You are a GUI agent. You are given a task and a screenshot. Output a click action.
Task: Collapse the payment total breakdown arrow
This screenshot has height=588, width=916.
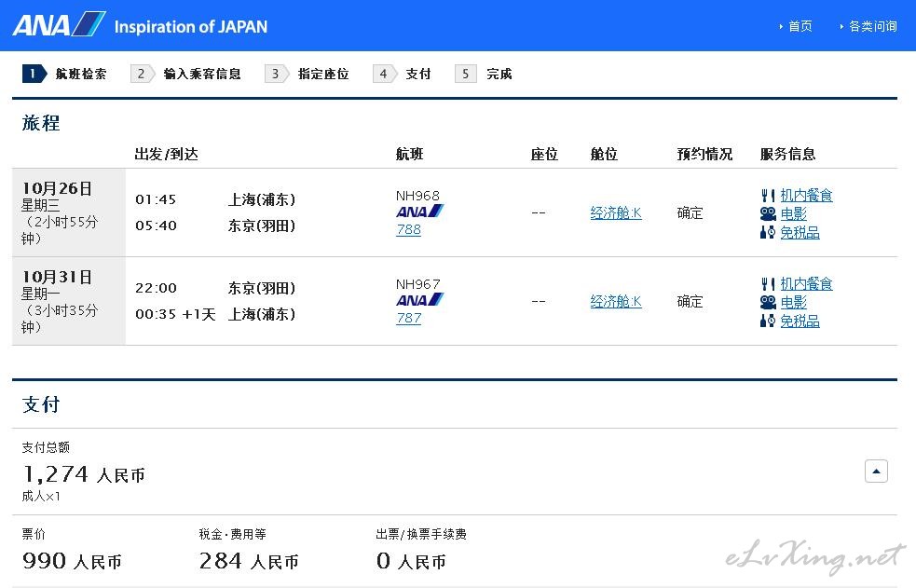coord(876,472)
